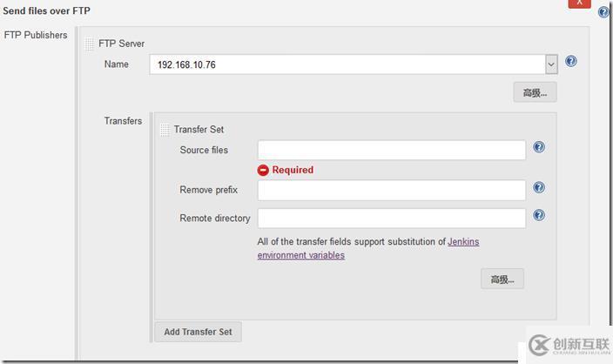This screenshot has height=364, width=613.
Task: Show help for Source files field
Action: [539, 147]
